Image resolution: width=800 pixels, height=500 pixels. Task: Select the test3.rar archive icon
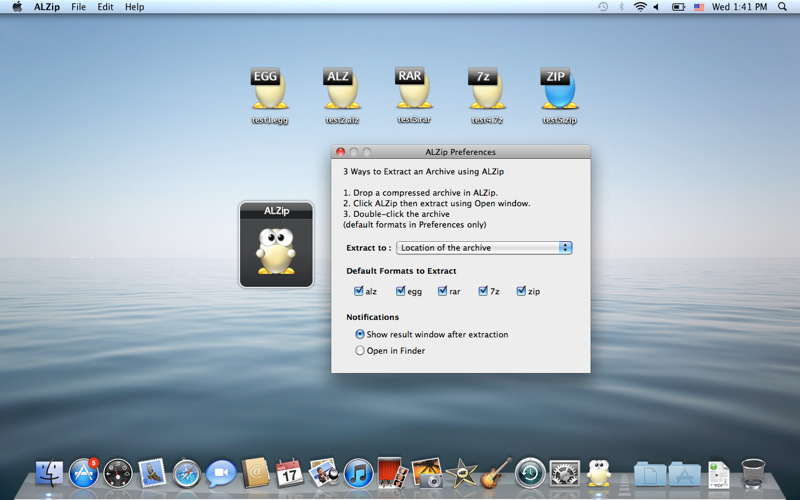(413, 90)
